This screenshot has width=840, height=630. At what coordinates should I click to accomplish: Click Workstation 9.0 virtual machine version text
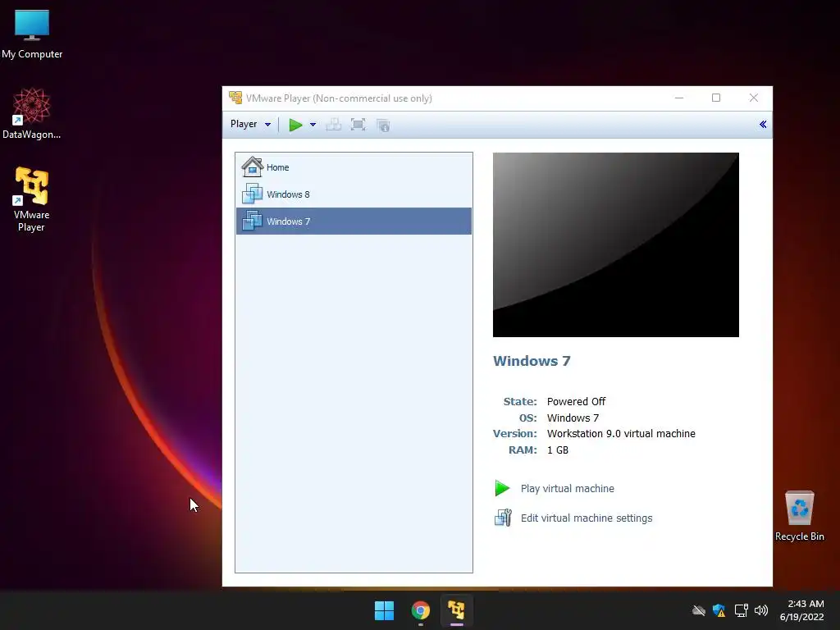[x=621, y=434]
